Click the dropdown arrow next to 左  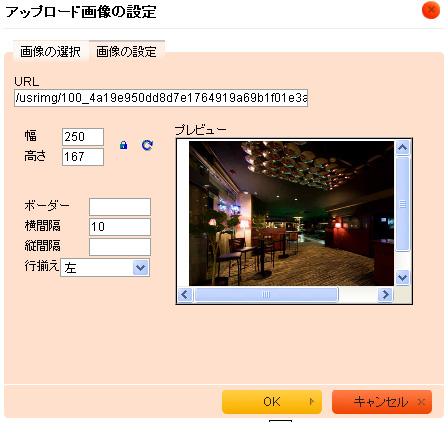pos(141,268)
